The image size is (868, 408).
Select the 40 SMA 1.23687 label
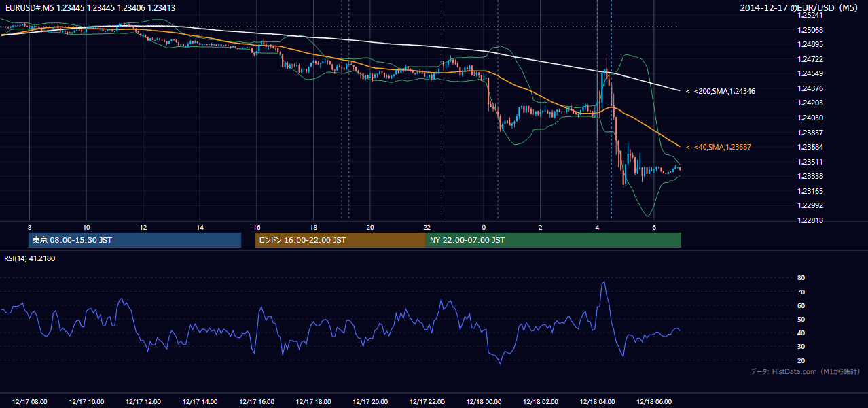pos(718,147)
